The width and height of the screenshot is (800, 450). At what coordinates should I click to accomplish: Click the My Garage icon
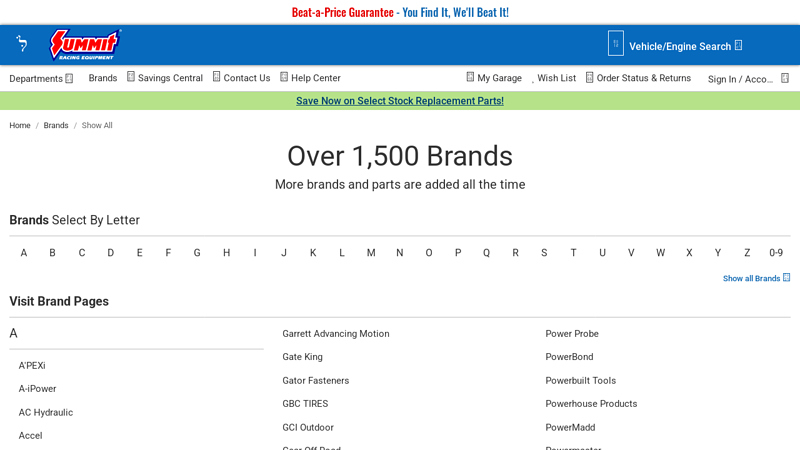point(470,77)
